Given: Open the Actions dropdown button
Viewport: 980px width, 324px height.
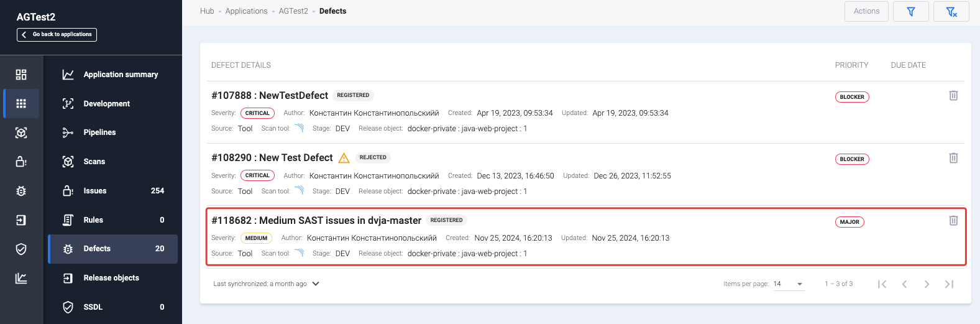Looking at the screenshot, I should tap(866, 12).
